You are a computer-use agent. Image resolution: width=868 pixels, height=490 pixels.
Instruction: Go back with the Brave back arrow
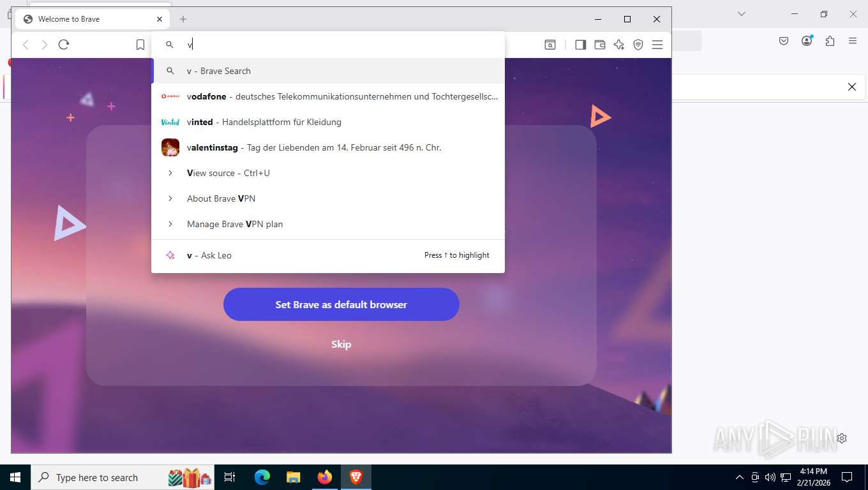click(x=26, y=45)
